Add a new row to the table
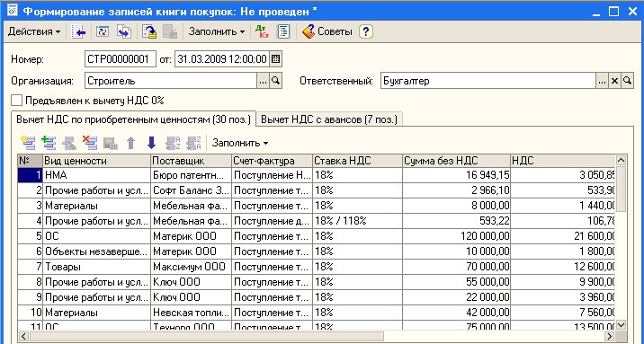This screenshot has width=644, height=344. [x=29, y=143]
